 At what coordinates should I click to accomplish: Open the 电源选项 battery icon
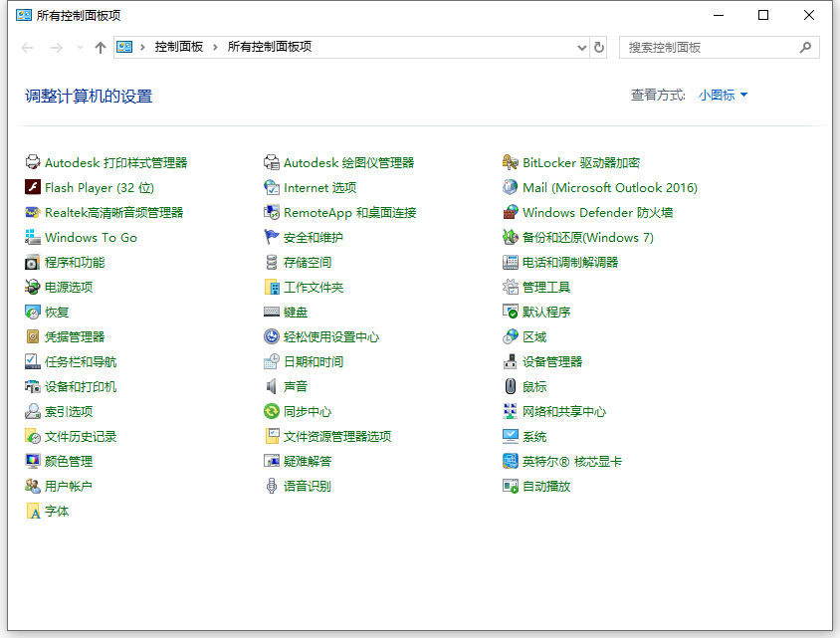33,287
